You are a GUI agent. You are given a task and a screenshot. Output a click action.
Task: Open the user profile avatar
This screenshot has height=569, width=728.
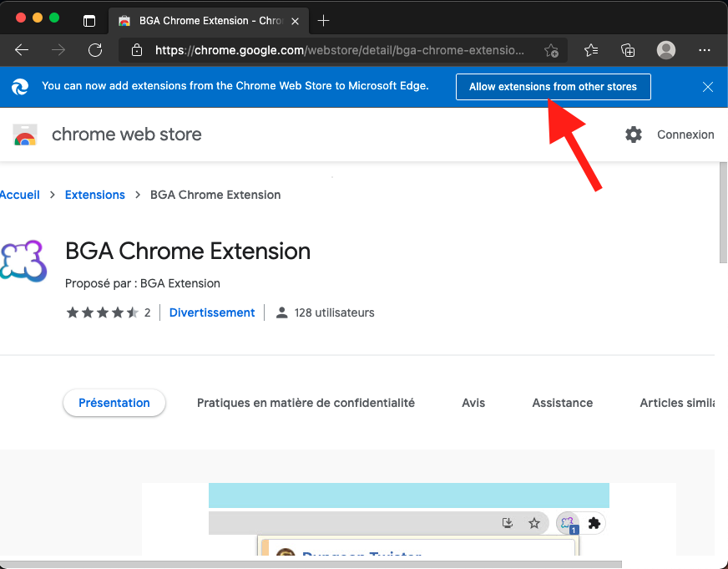coord(665,49)
